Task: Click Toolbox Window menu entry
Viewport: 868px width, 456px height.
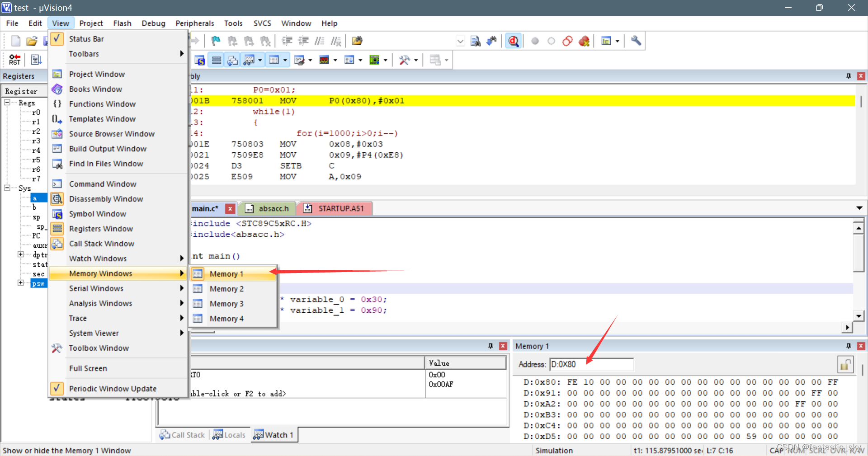Action: [118, 348]
